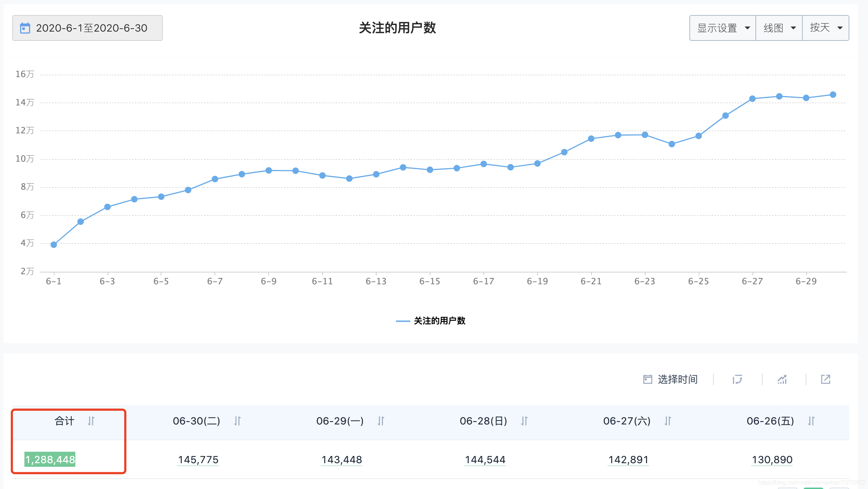This screenshot has width=868, height=489.
Task: Toggle the 关注的用户数 legend series
Action: (431, 321)
